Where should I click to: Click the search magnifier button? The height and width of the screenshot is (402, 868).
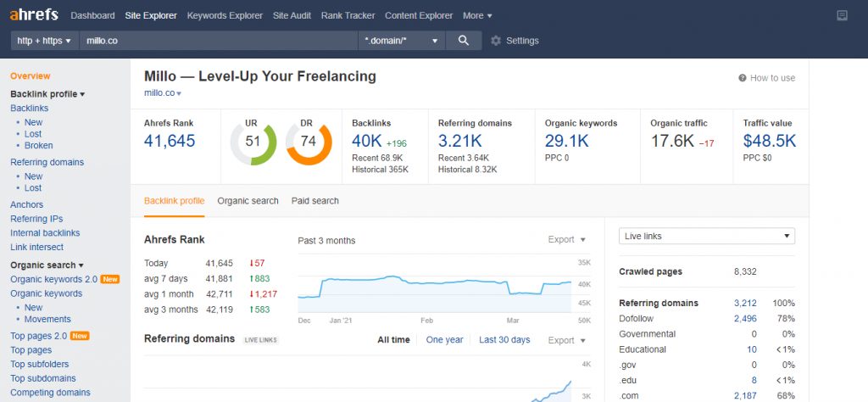point(464,41)
